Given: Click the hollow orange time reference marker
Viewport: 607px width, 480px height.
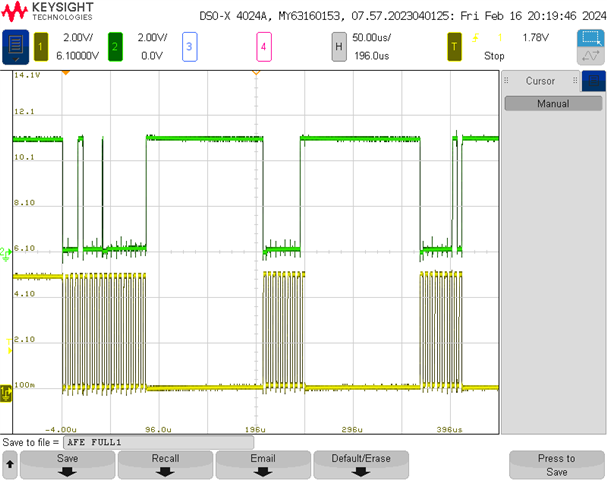Looking at the screenshot, I should tap(256, 72).
